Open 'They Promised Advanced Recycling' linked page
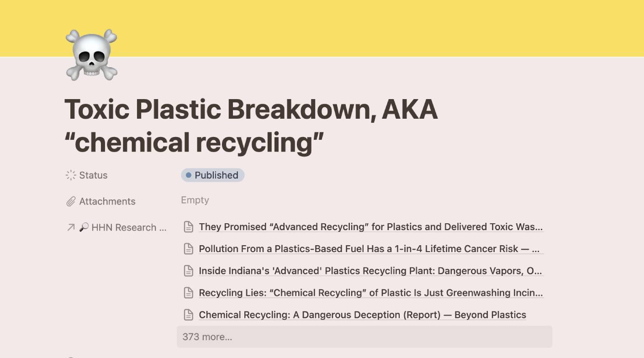This screenshot has height=358, width=644. (370, 227)
